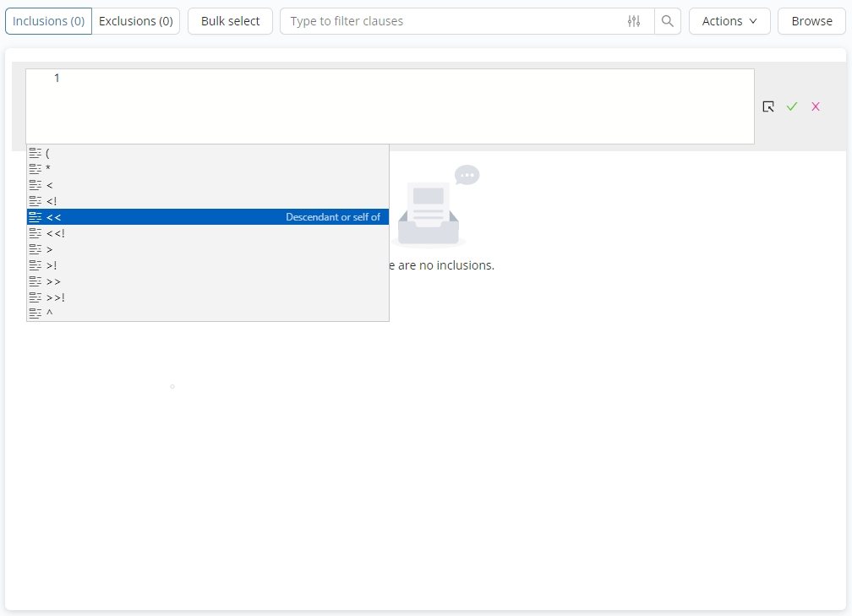Click the search magnifier icon
This screenshot has width=852, height=616.
click(x=668, y=21)
